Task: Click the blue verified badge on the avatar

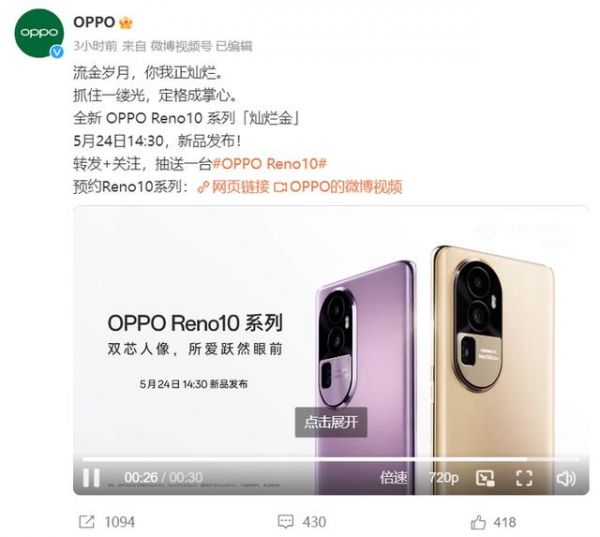Action: tap(57, 52)
